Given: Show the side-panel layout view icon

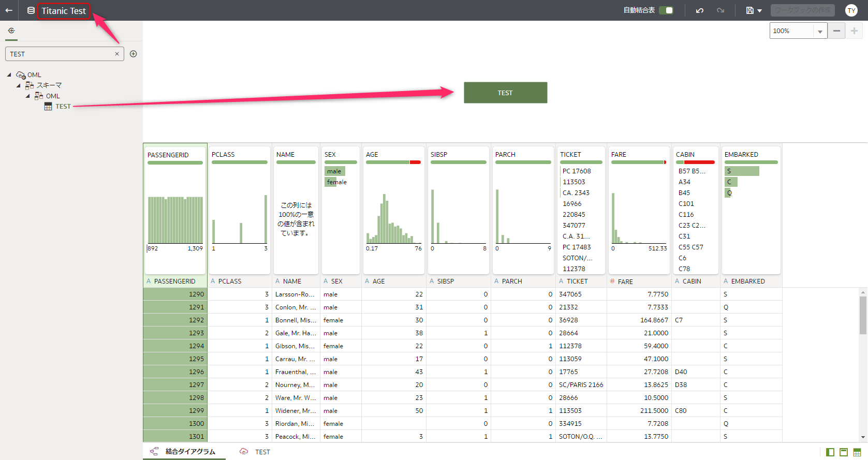Looking at the screenshot, I should point(830,452).
